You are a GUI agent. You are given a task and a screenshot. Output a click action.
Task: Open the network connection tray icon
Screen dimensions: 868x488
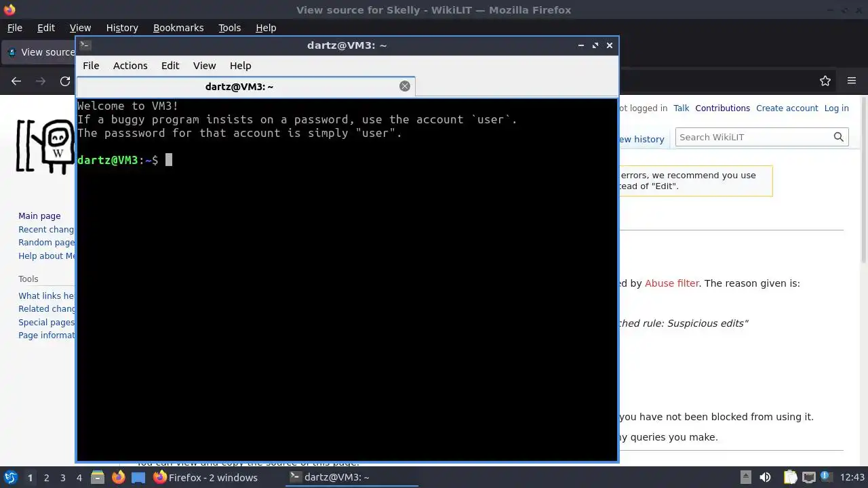809,477
